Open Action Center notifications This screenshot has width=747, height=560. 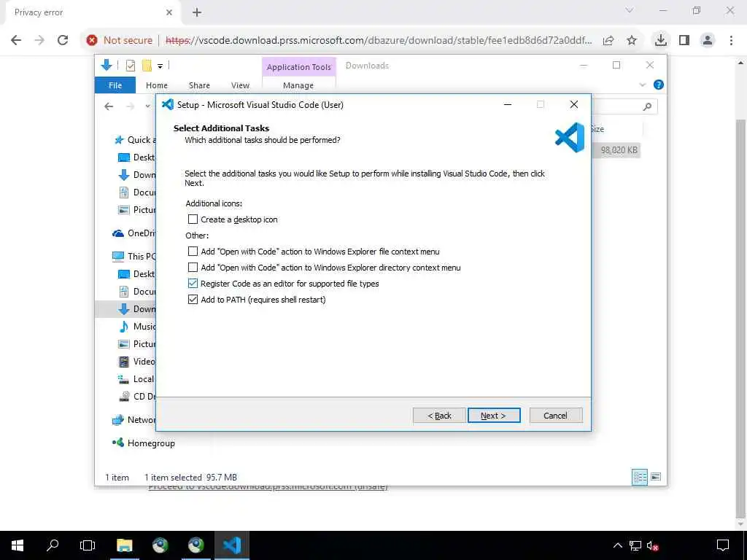pos(723,545)
